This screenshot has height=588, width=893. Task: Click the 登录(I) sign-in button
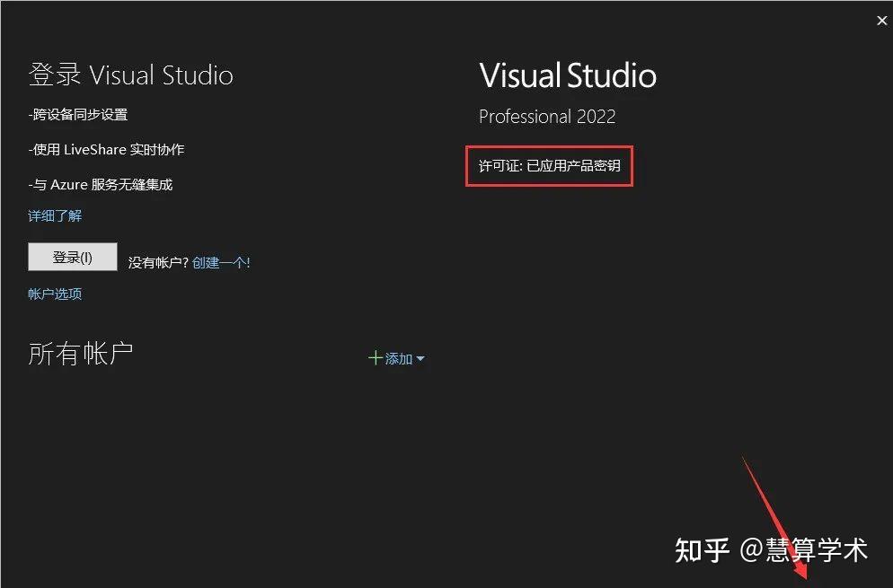72,257
